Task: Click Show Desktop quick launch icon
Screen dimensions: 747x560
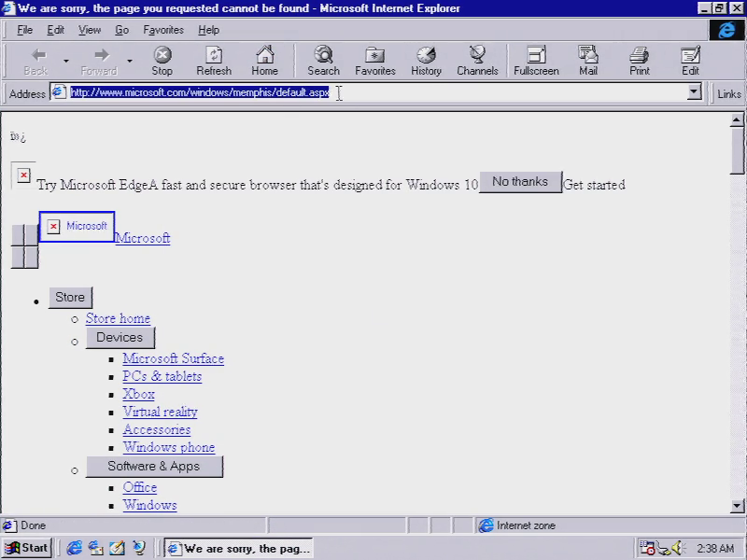Action: pyautogui.click(x=118, y=548)
